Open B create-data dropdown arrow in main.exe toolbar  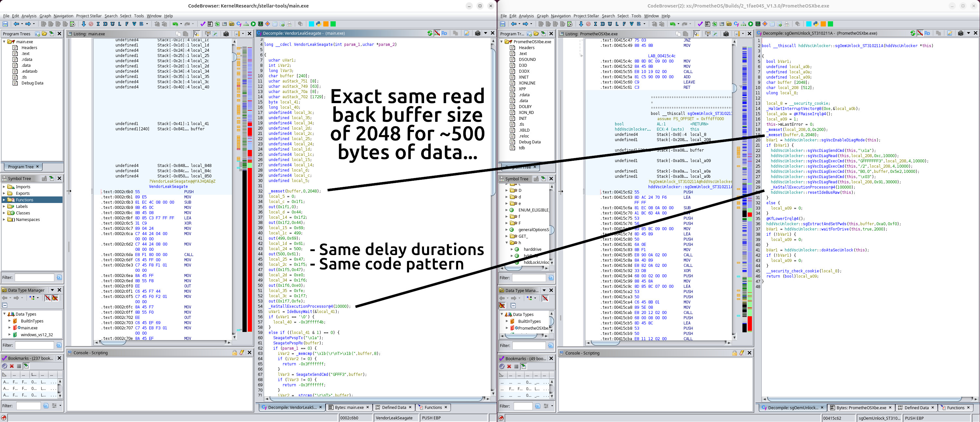tap(147, 24)
